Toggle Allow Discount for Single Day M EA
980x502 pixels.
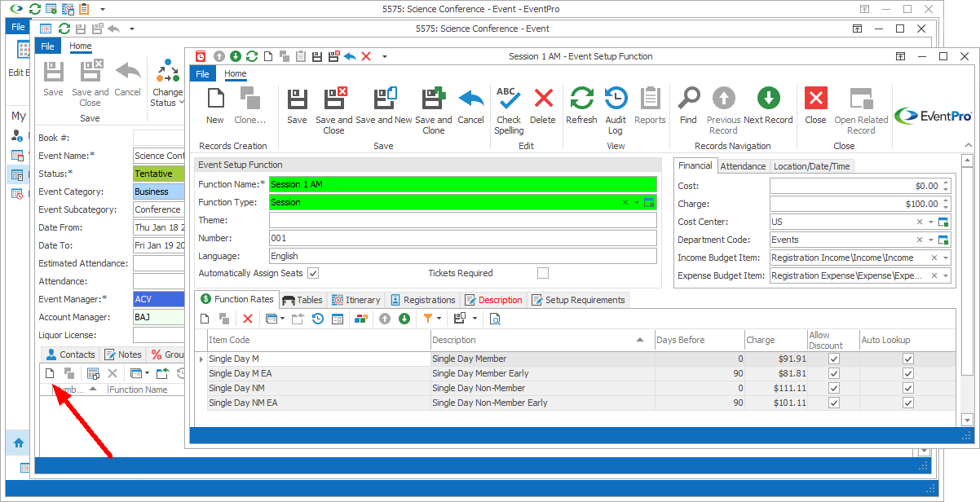pyautogui.click(x=833, y=373)
